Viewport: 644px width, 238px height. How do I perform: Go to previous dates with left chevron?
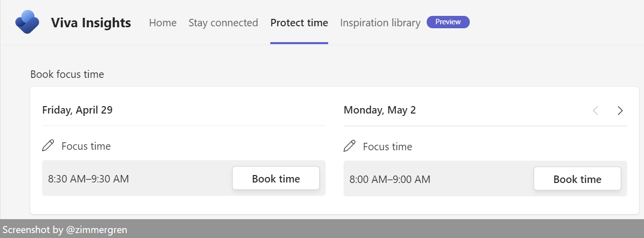point(595,111)
